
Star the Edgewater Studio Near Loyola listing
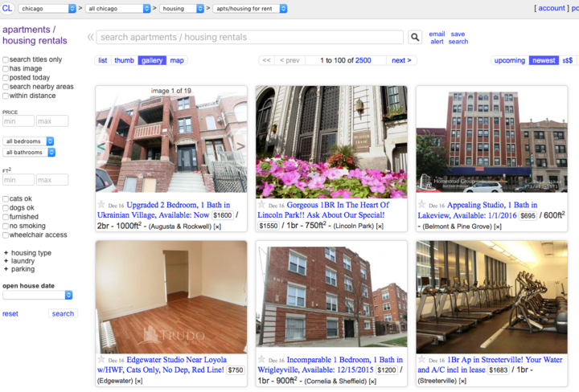click(101, 359)
